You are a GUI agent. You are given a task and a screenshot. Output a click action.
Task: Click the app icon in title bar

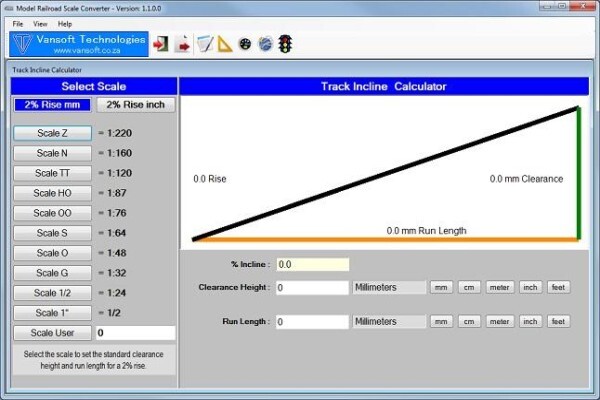click(9, 8)
